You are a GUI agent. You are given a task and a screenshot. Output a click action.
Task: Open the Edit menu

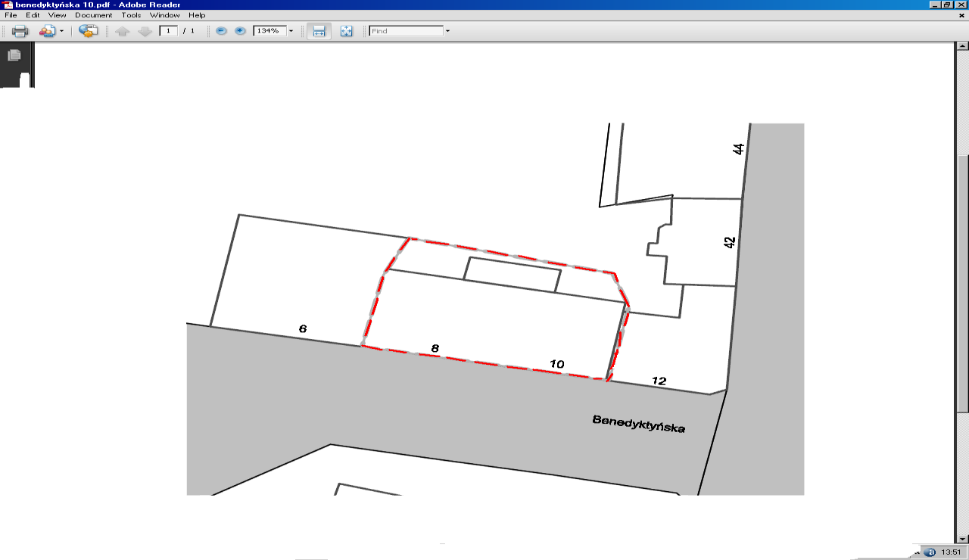[x=33, y=15]
